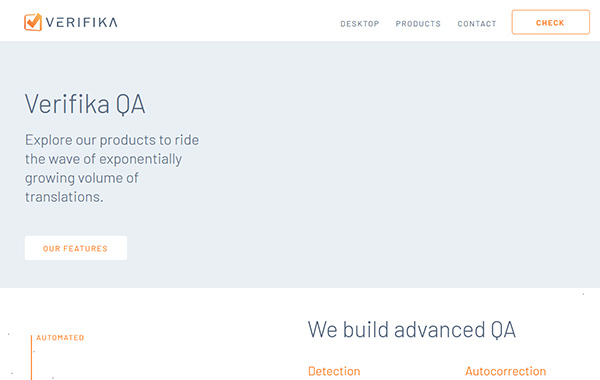The width and height of the screenshot is (600, 380).
Task: Open the Products navigation item
Action: [x=418, y=24]
